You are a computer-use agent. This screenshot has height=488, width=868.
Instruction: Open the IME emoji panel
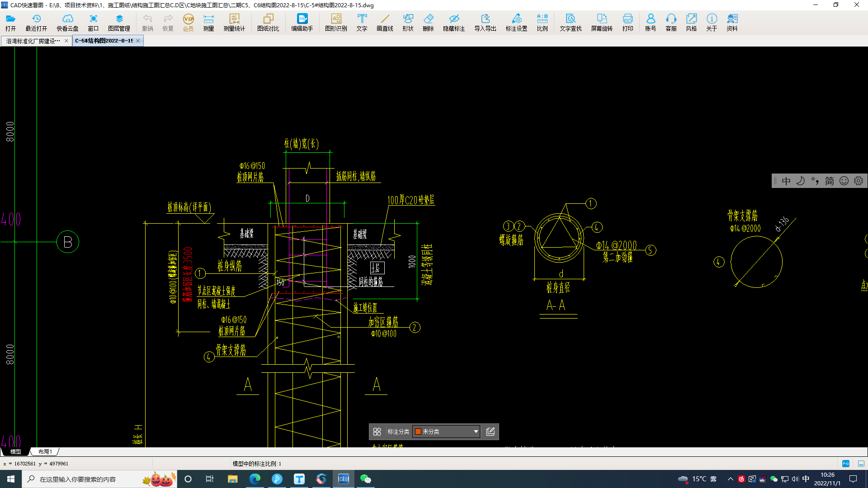(x=844, y=181)
